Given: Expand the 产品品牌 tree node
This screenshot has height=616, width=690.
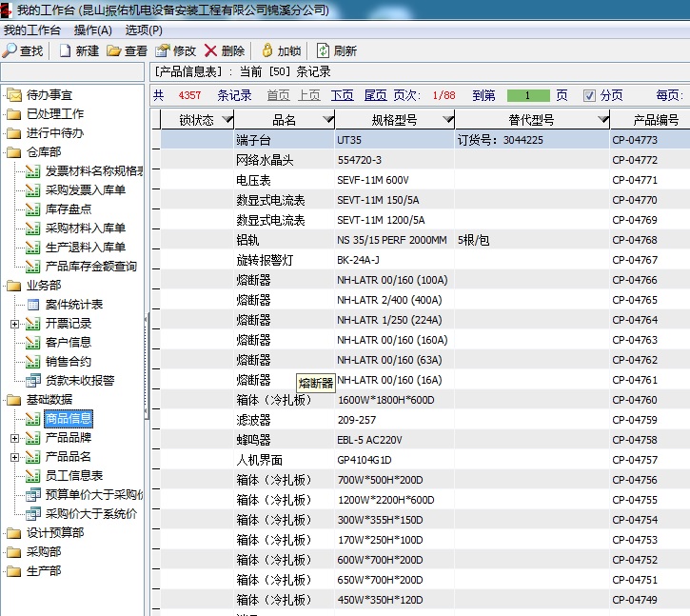Looking at the screenshot, I should coord(14,438).
